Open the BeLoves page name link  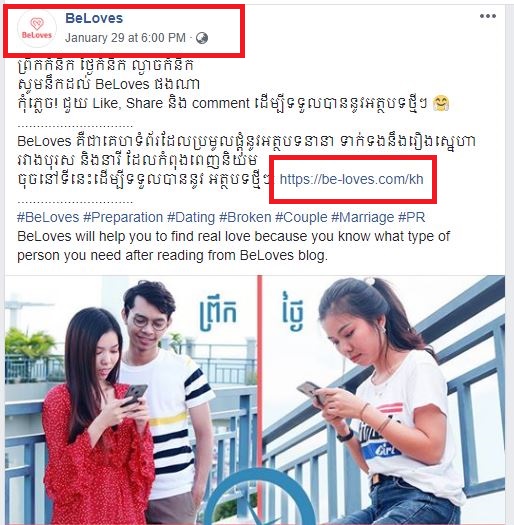[x=94, y=18]
